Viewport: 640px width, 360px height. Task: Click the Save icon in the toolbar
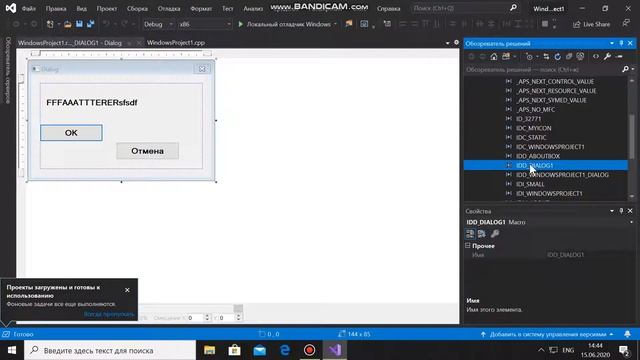coord(79,24)
